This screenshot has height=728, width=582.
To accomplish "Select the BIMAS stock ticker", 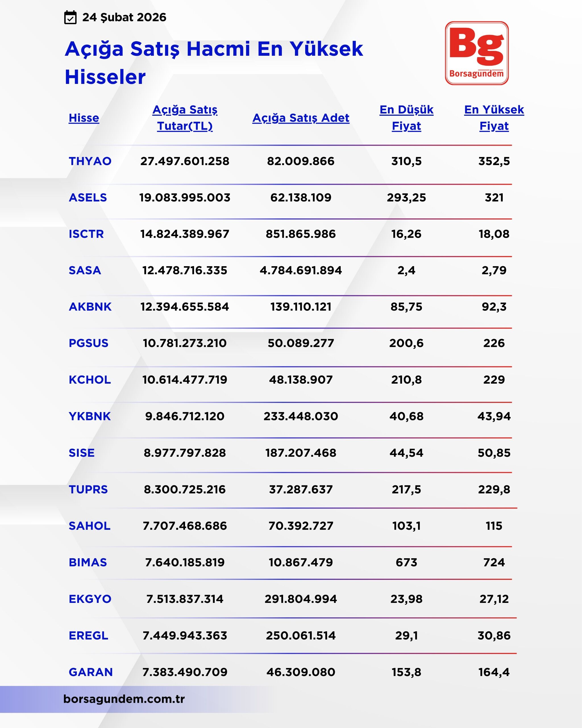I will [88, 562].
